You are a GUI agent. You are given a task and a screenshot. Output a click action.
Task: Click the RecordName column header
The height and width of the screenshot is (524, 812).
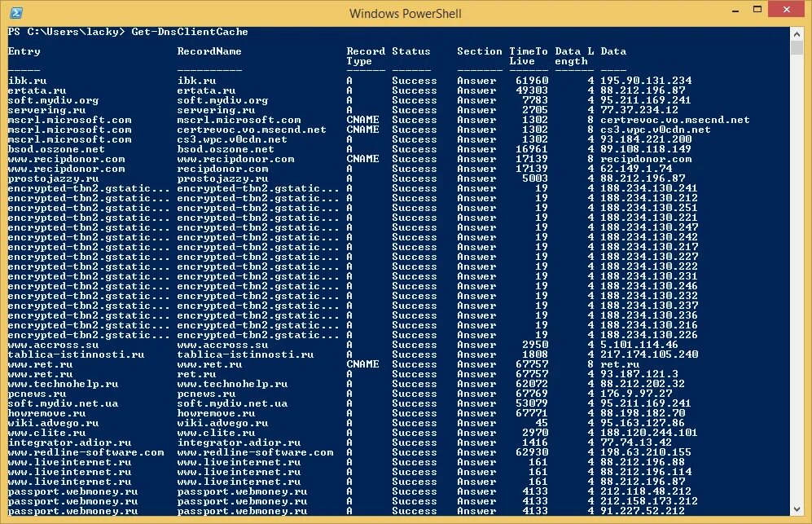(x=209, y=51)
